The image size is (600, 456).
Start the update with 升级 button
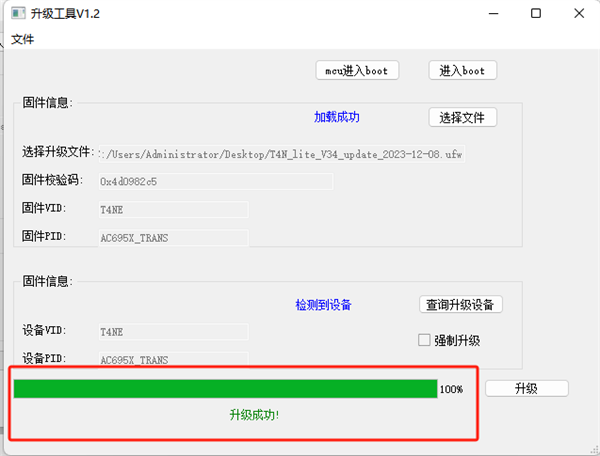coord(526,388)
